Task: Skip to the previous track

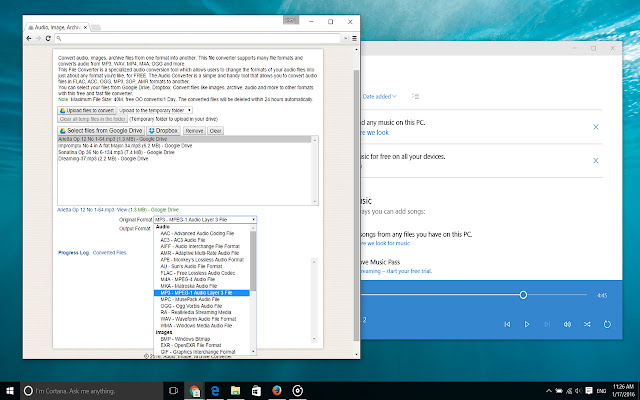Action: (507, 325)
